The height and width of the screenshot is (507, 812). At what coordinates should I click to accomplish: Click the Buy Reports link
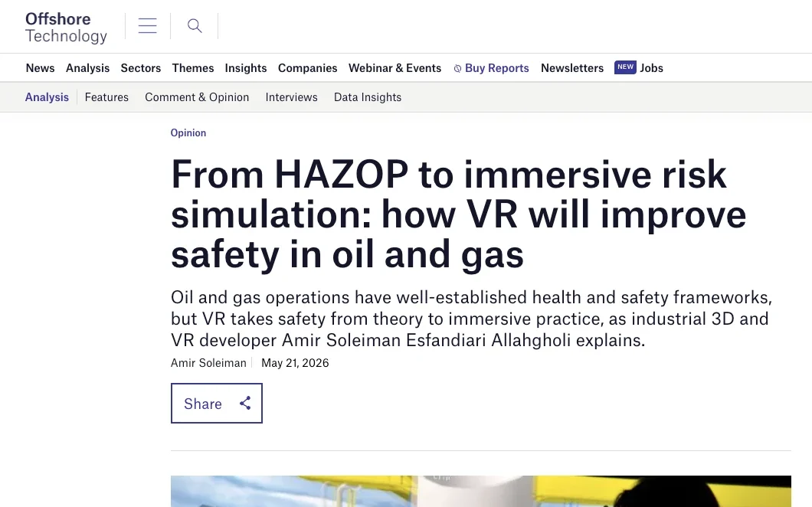(496, 68)
